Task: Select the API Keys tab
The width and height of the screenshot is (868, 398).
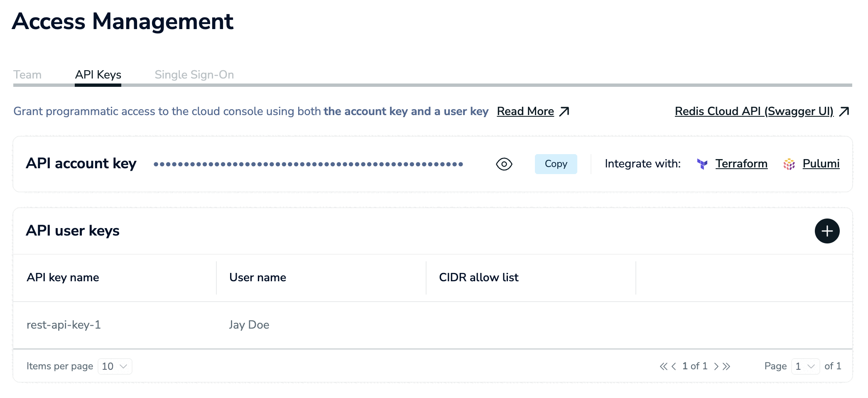Action: click(98, 75)
